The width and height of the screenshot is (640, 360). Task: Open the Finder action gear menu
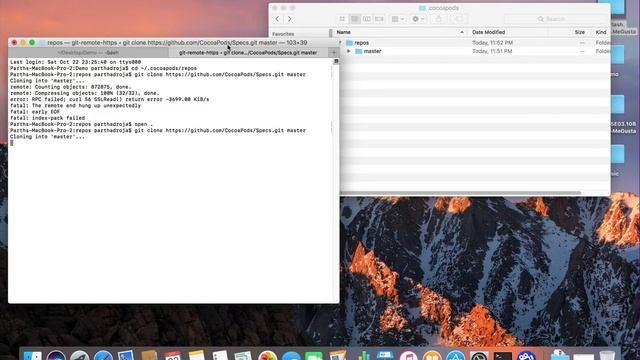coord(418,19)
